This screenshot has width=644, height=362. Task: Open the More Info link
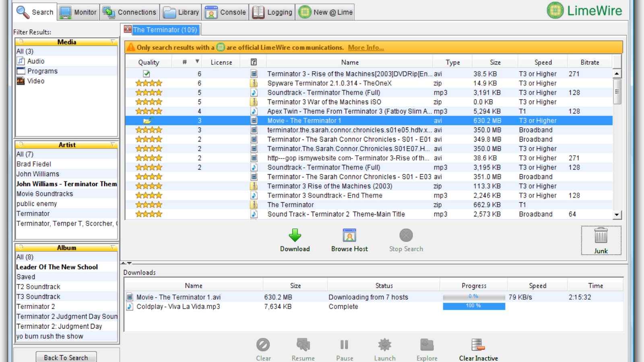(x=366, y=47)
